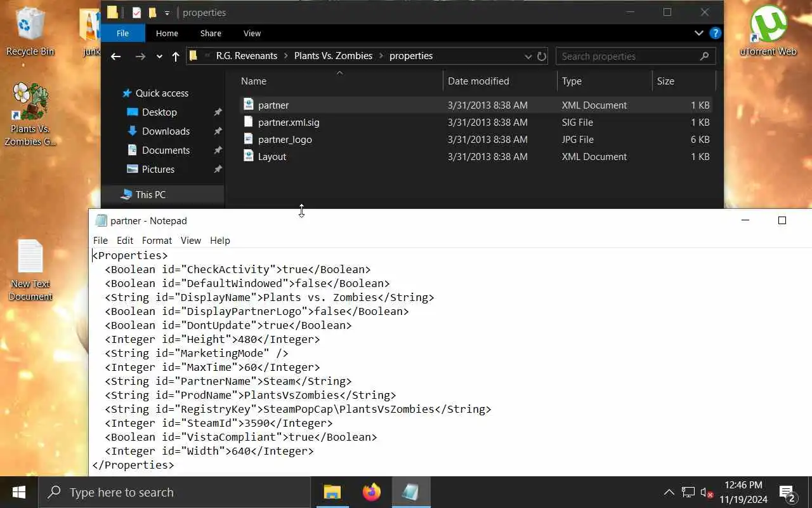
Task: Open Documents in navigation pane
Action: (x=166, y=150)
